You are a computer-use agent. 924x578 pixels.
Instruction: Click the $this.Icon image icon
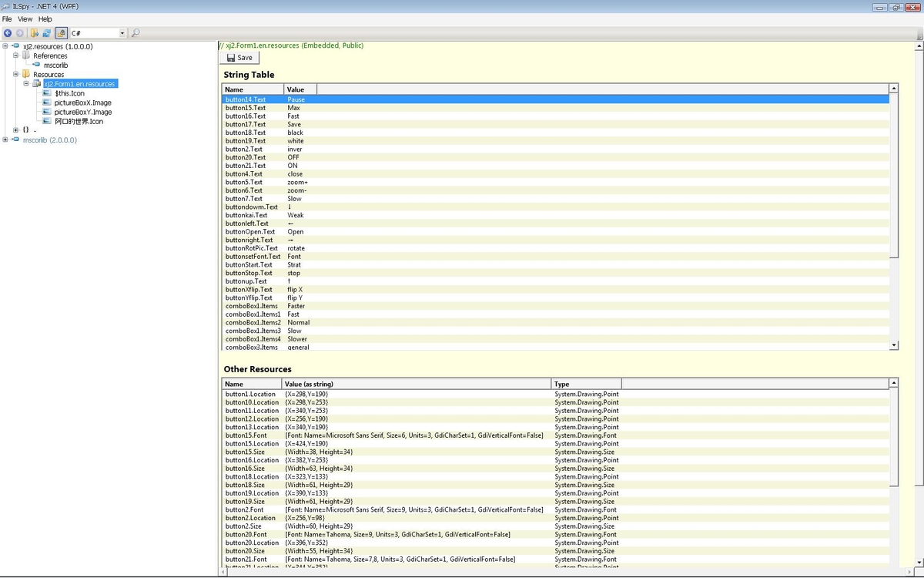(48, 92)
